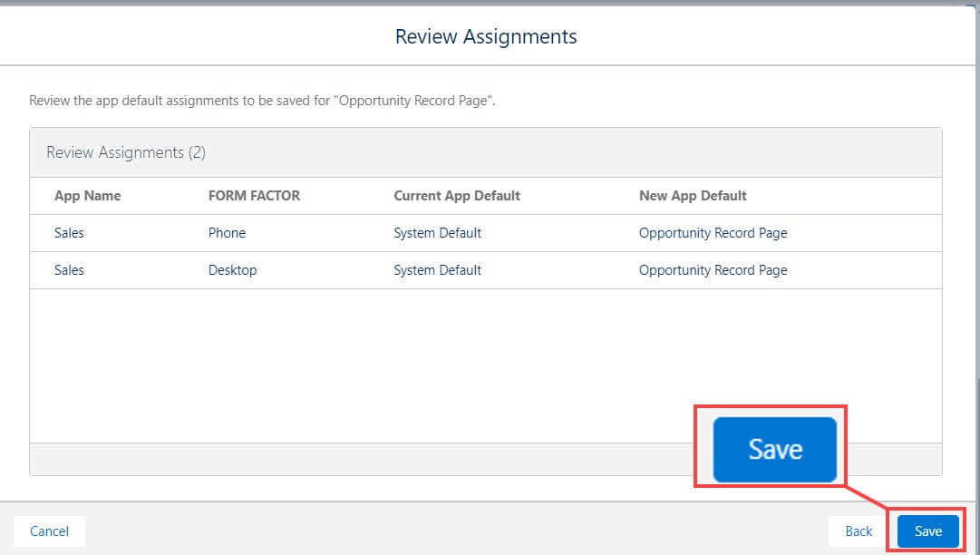
Task: Click System Default in the Desktop row
Action: click(x=437, y=269)
